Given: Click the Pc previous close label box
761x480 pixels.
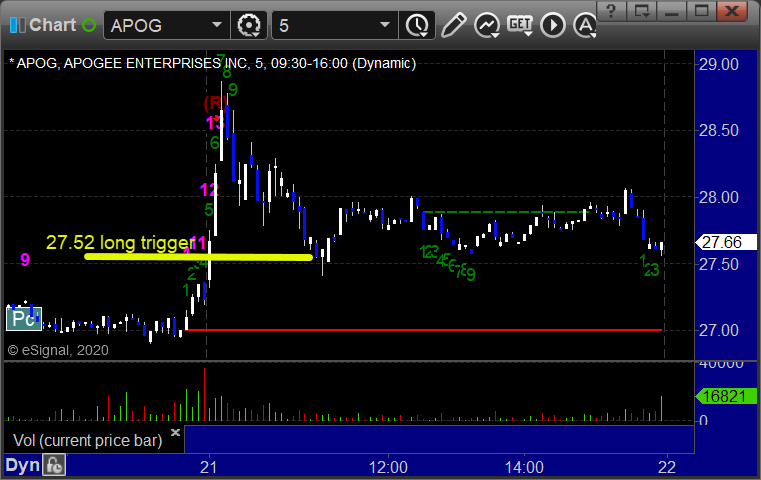Looking at the screenshot, I should 24,319.
